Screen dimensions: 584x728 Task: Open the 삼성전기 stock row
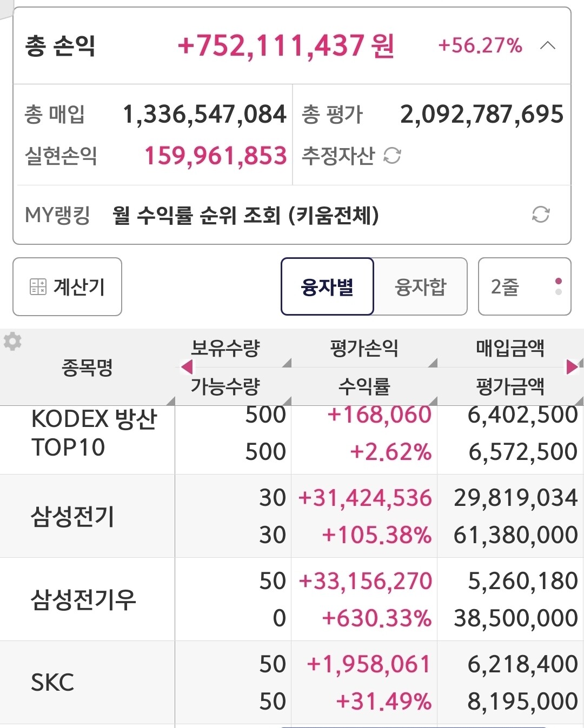(292, 516)
